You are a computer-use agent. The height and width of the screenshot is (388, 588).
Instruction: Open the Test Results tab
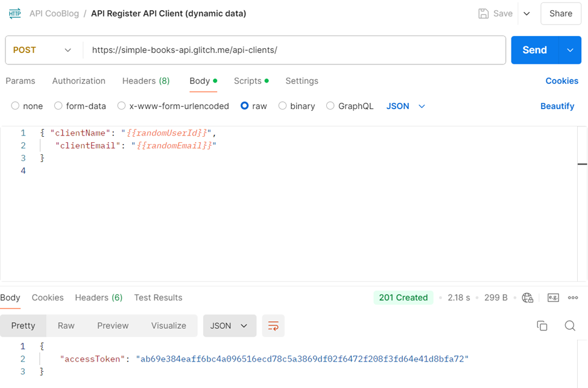tap(158, 298)
